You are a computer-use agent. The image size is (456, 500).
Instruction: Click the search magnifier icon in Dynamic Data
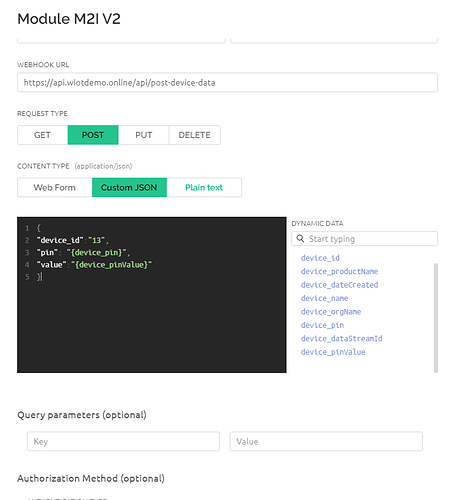(300, 239)
